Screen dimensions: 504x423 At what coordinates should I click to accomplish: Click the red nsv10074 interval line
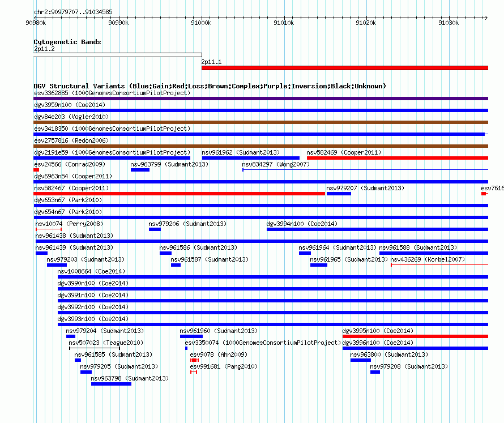49,229
